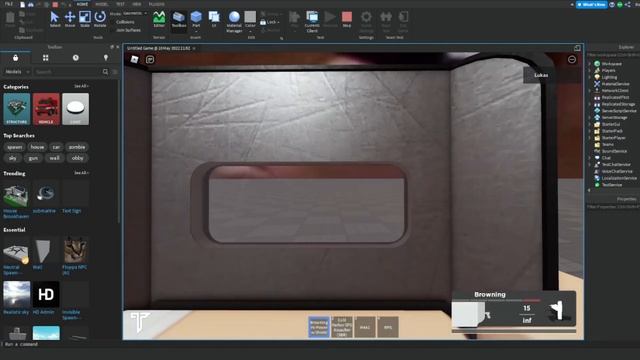Click the Roblox menu icon in viewport
This screenshot has height=360, width=640.
point(134,60)
